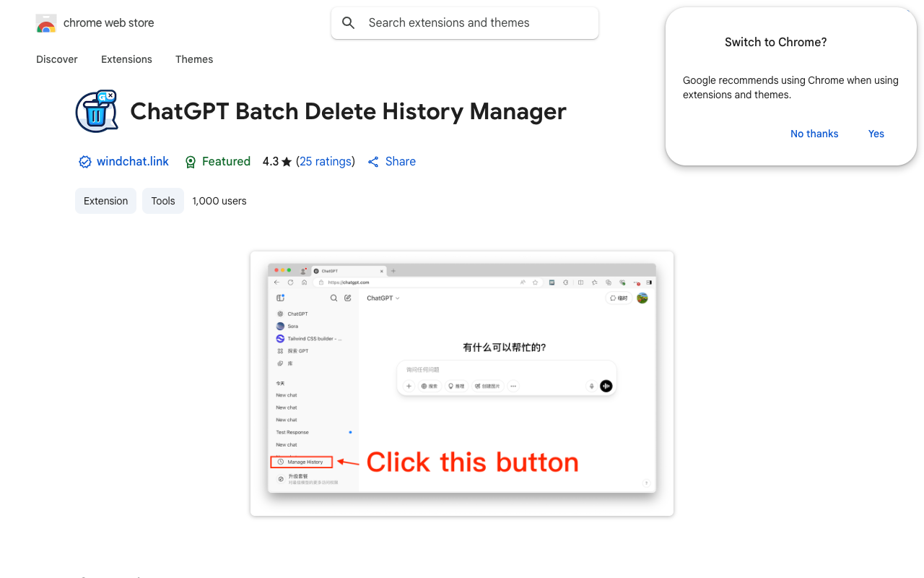
Task: Click the Featured label text
Action: click(226, 162)
